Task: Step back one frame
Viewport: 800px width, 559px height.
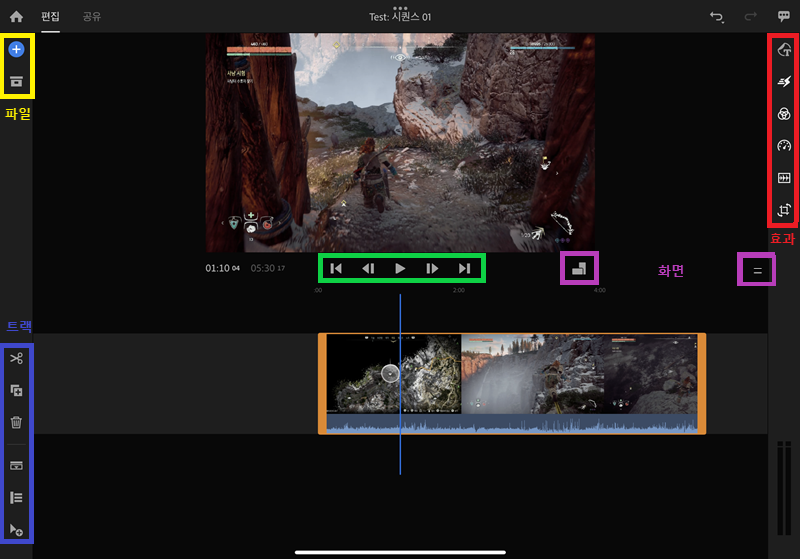Action: coord(368,268)
